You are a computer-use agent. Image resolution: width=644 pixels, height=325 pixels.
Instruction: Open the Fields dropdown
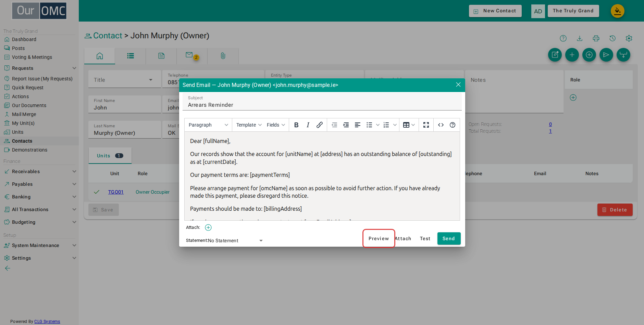click(276, 125)
